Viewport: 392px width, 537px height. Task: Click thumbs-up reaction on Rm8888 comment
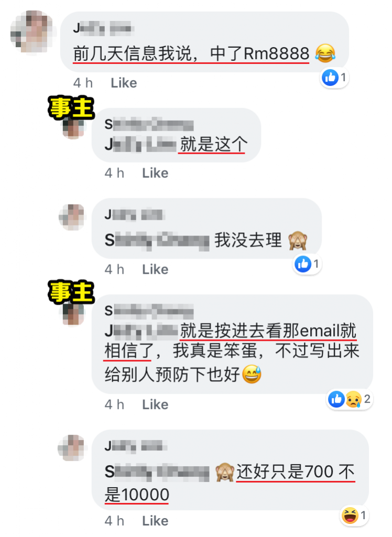(330, 78)
